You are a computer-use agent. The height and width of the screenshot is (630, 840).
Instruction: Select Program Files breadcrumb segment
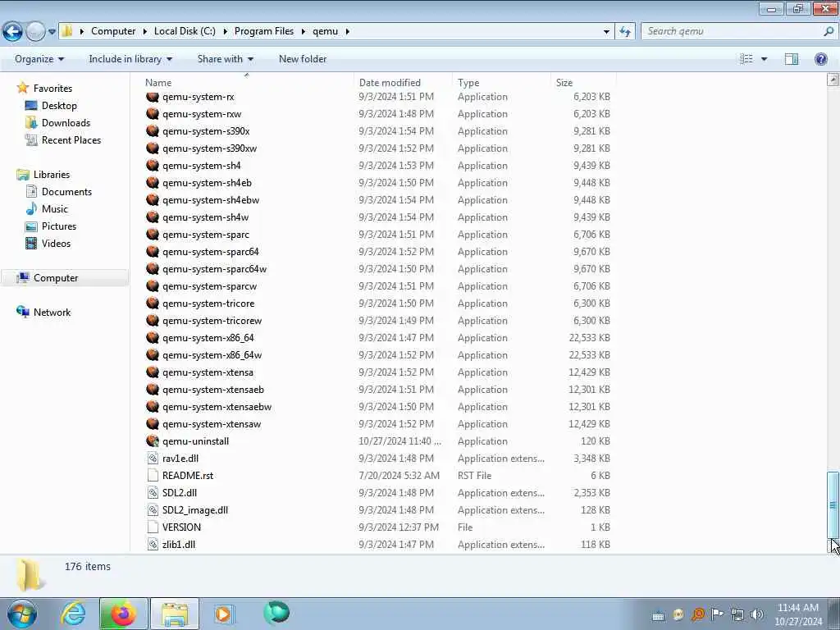click(x=264, y=31)
